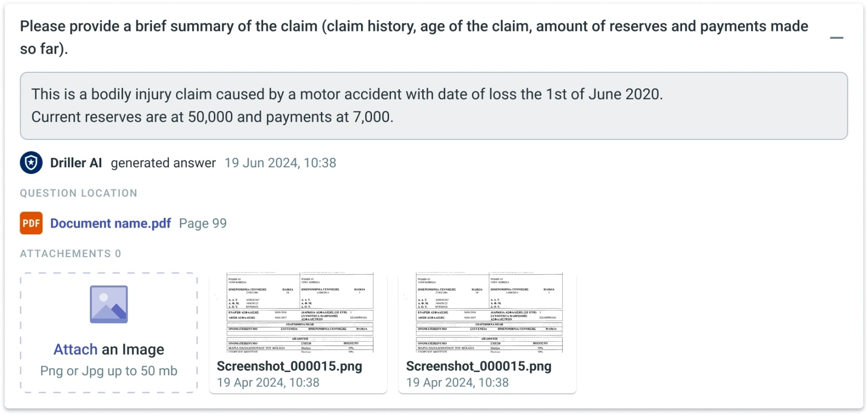
Task: Click the first attachment's 19 Apr 2024 date
Action: [268, 382]
